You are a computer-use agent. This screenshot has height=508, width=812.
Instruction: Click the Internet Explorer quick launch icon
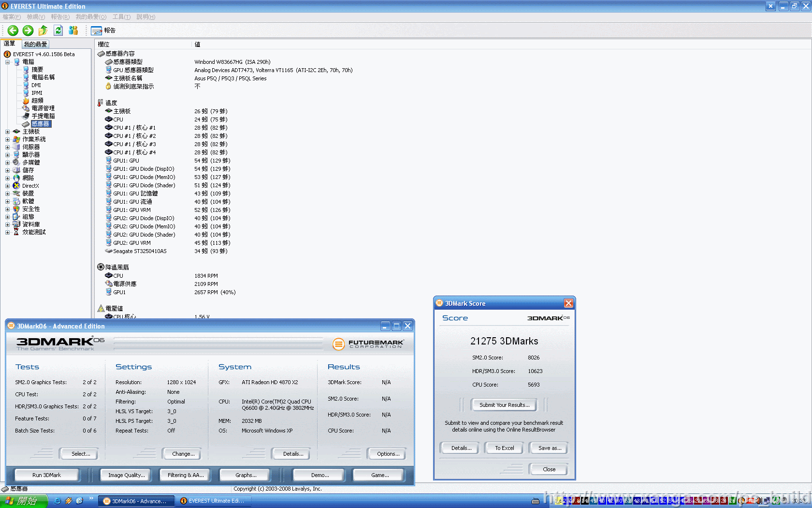click(57, 501)
